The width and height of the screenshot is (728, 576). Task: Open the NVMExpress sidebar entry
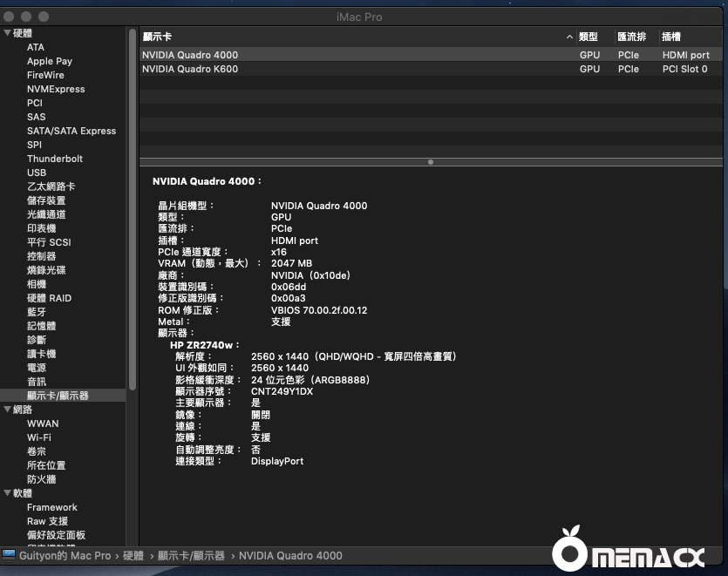56,89
